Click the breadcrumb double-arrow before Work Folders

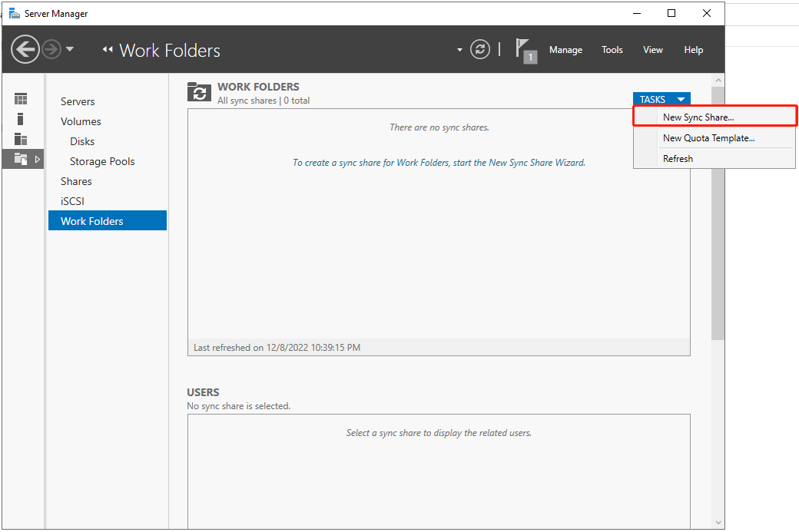point(107,49)
